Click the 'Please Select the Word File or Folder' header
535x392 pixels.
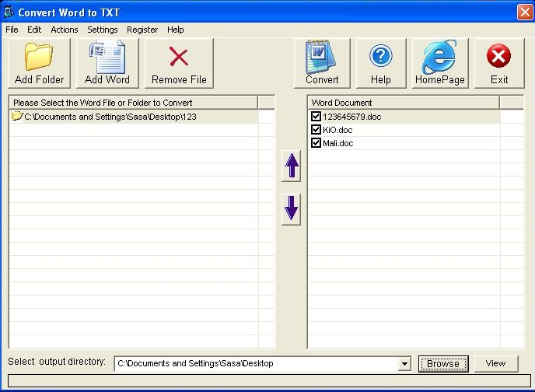[134, 103]
